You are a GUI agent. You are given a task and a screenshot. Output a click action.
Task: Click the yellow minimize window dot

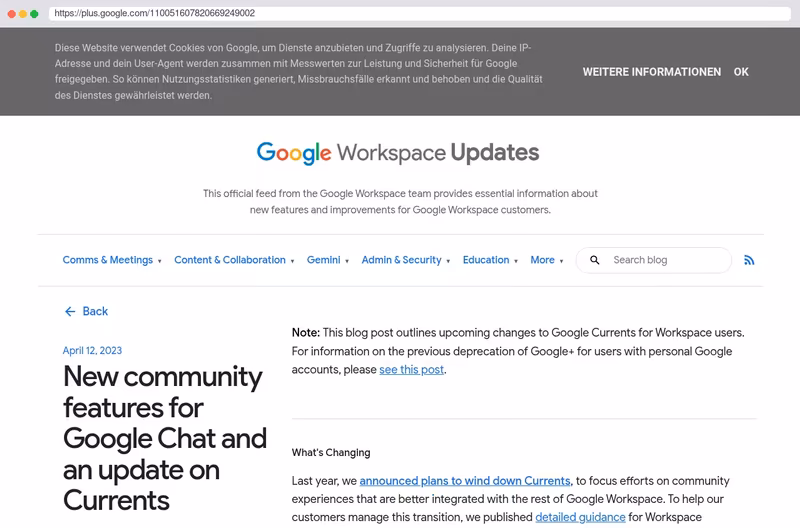point(23,14)
